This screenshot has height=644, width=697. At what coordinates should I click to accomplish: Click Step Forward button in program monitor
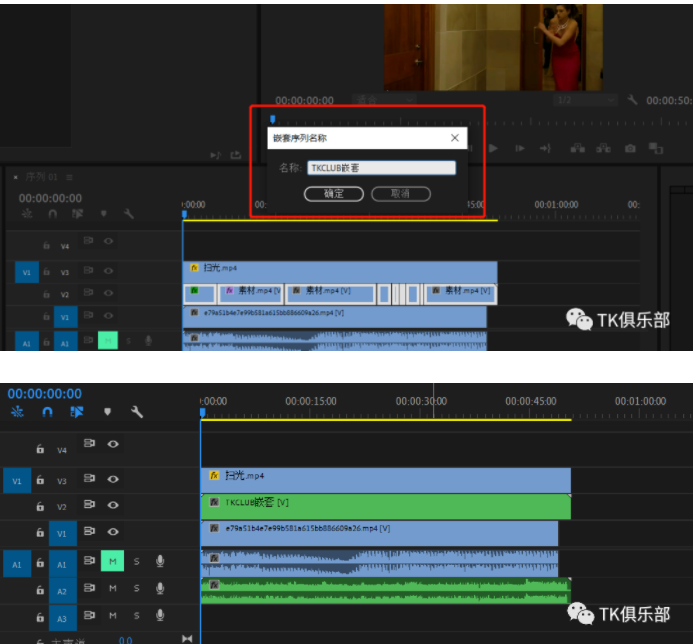pos(520,148)
